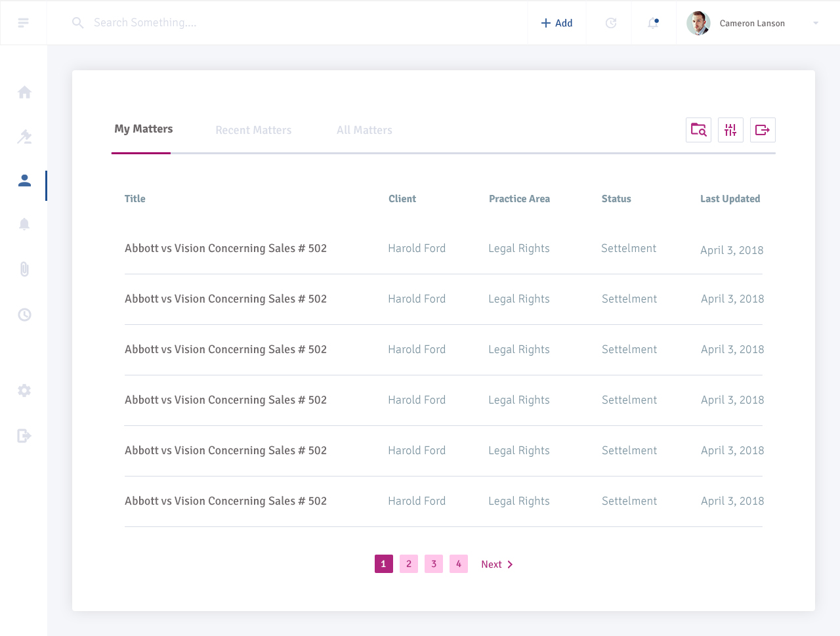Click the Add button in the top bar

(556, 23)
